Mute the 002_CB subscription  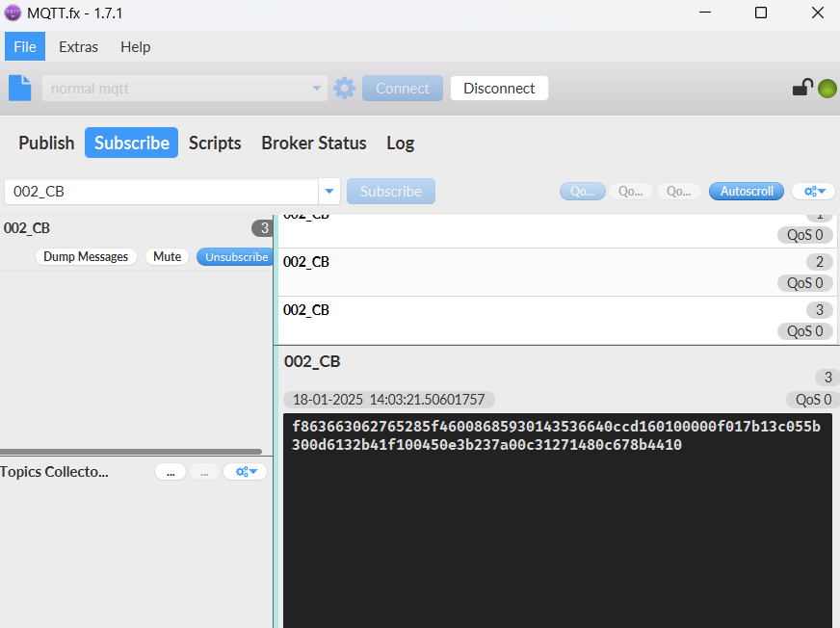click(168, 256)
